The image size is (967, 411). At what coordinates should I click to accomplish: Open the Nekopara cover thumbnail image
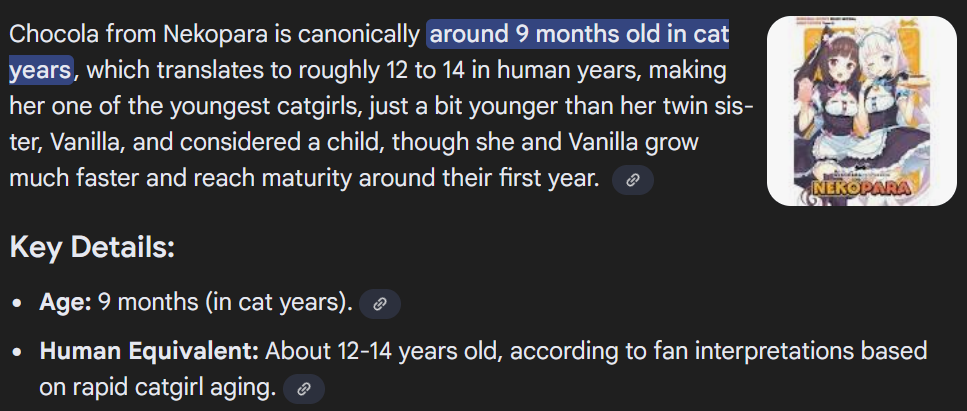click(x=862, y=111)
